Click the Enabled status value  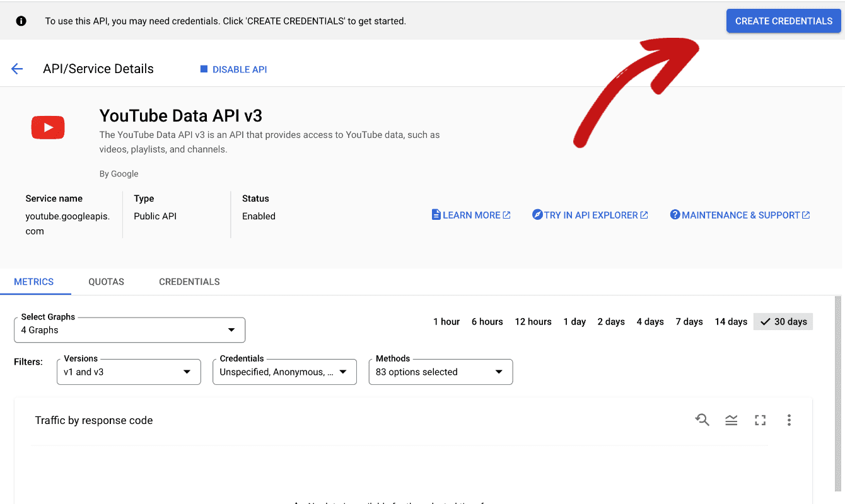click(x=259, y=216)
